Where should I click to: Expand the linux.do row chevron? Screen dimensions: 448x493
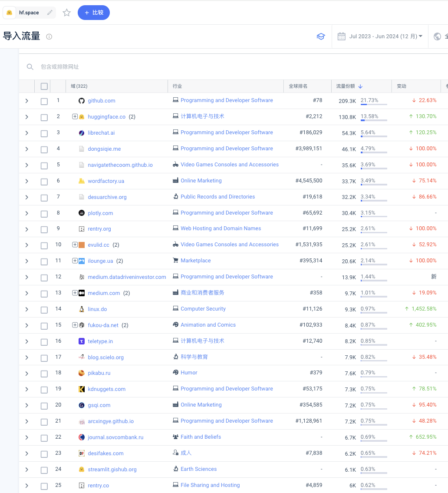[27, 309]
